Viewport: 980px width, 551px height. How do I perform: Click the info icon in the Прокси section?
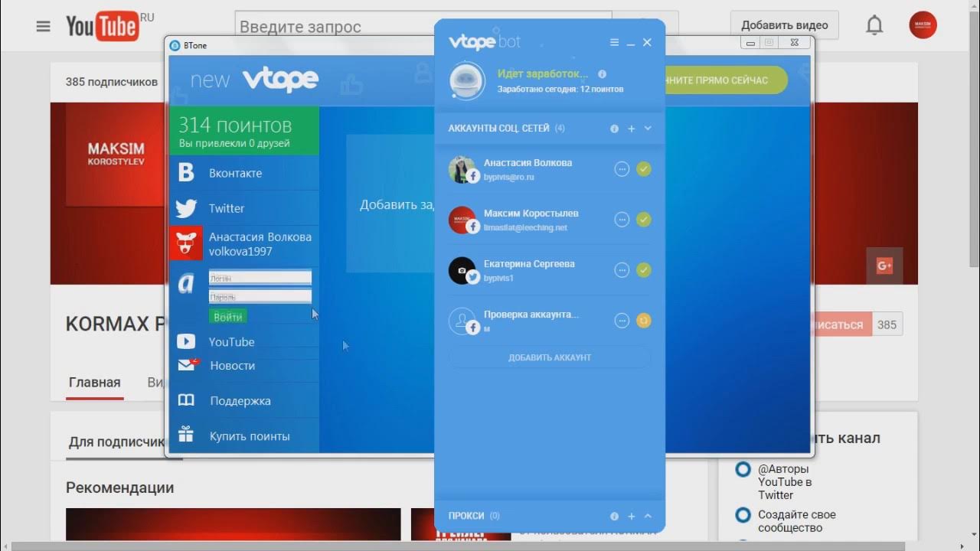click(614, 517)
